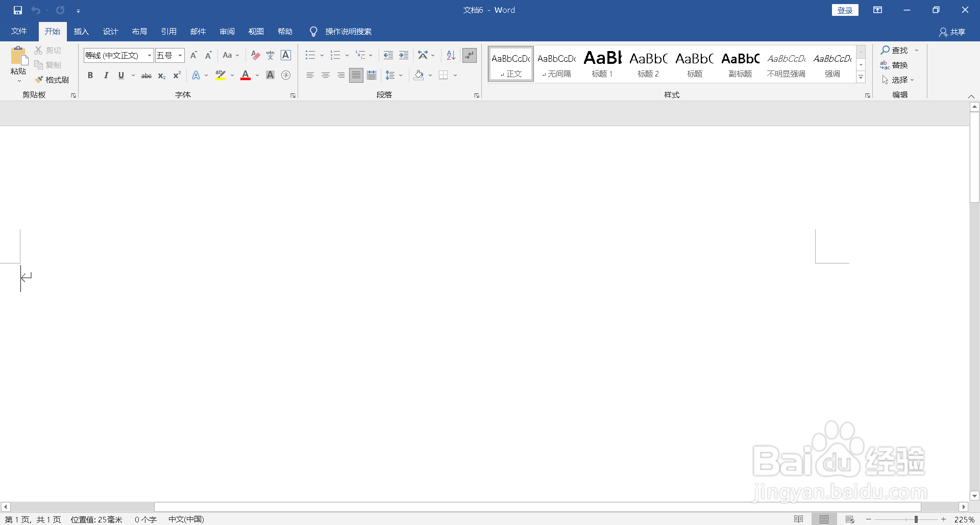Screen dimensions: 980x525
Task: Align text to the right
Action: pos(341,76)
